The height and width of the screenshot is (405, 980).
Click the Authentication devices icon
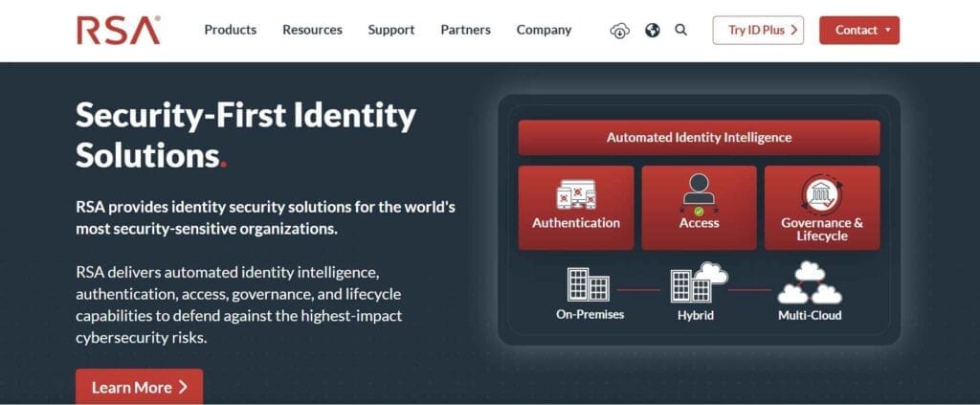point(575,194)
